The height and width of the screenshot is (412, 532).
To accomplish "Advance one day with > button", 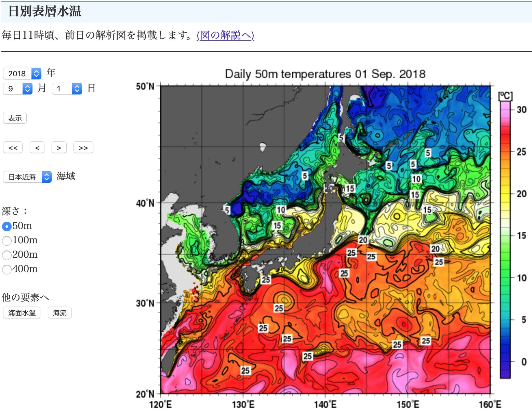I will 59,148.
